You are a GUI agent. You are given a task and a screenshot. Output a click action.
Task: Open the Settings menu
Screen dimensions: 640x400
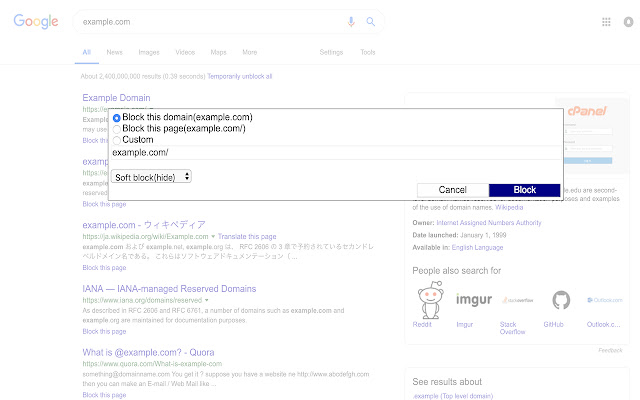(x=331, y=52)
